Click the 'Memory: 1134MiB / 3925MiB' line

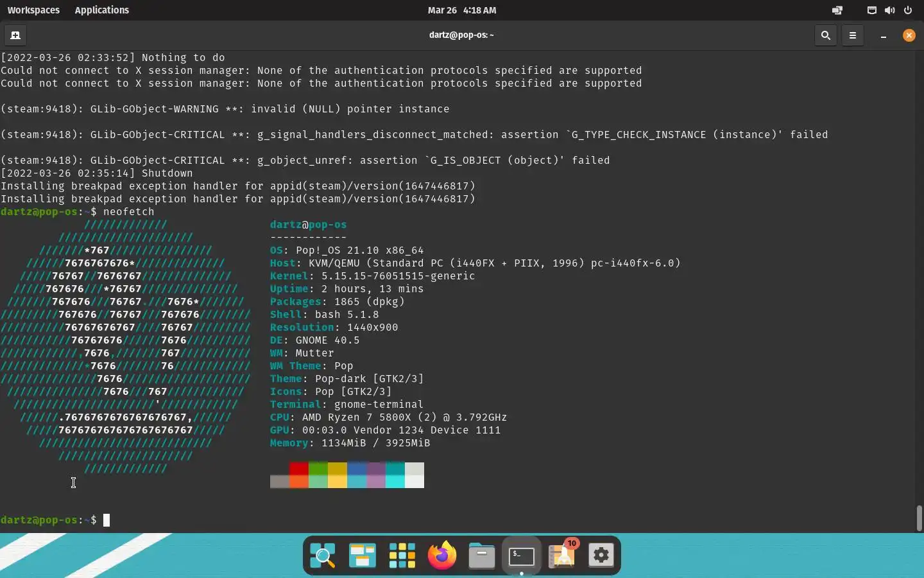350,443
